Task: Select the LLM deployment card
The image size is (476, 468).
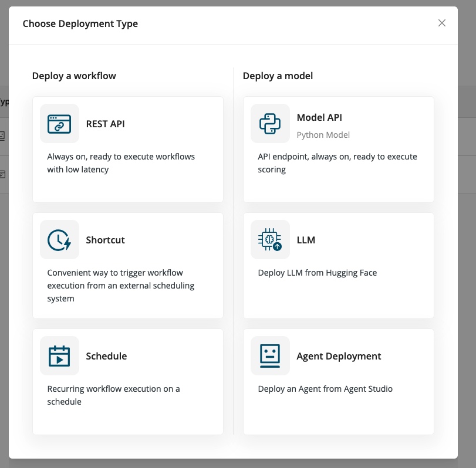Action: (339, 265)
